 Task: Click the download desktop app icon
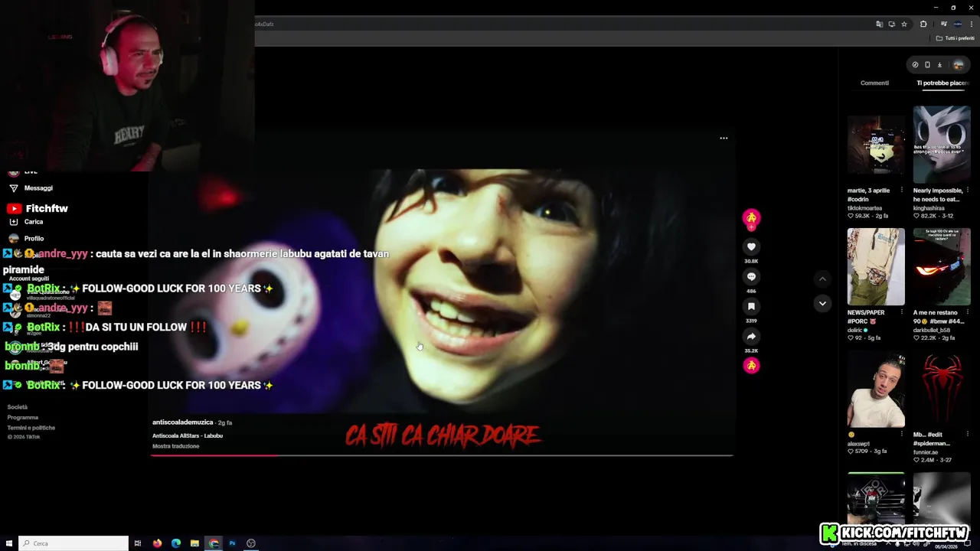(x=939, y=64)
